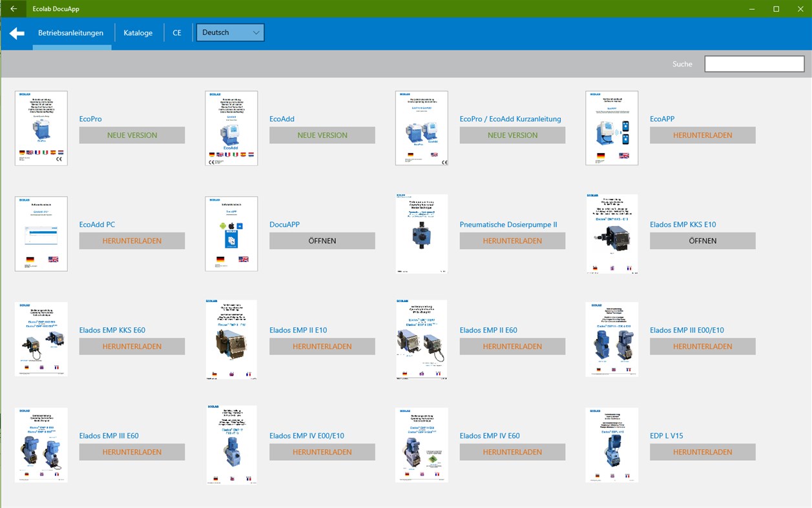This screenshot has height=508, width=812.
Task: Open the CE tab
Action: click(176, 32)
